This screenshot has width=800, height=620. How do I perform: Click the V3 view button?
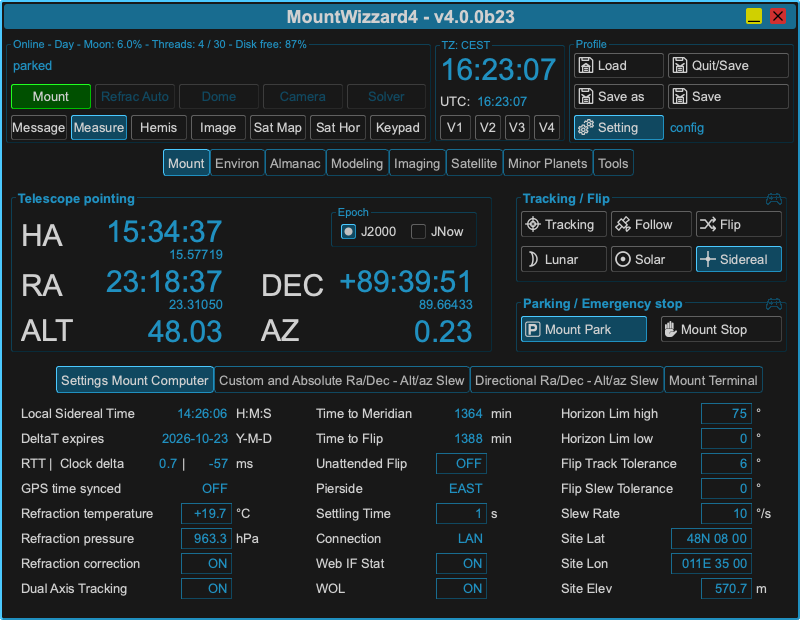[x=517, y=128]
